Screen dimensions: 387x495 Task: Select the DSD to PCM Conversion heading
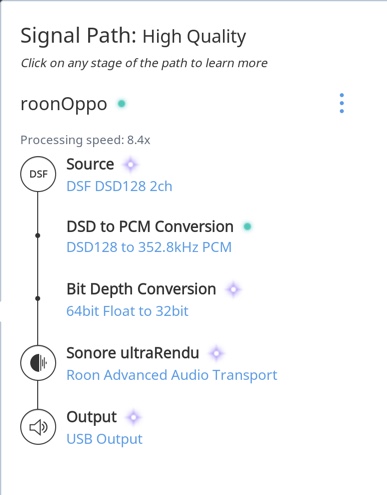[150, 227]
